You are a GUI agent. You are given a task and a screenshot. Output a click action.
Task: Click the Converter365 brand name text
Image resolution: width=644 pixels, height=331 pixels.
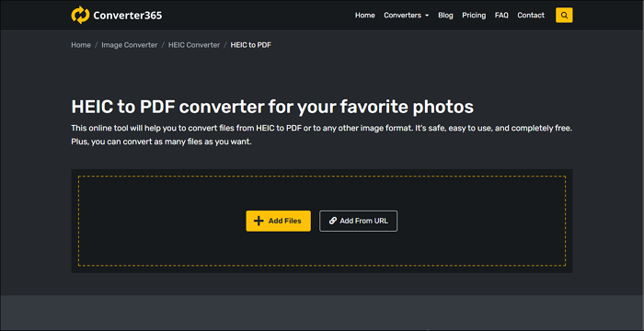click(x=128, y=16)
